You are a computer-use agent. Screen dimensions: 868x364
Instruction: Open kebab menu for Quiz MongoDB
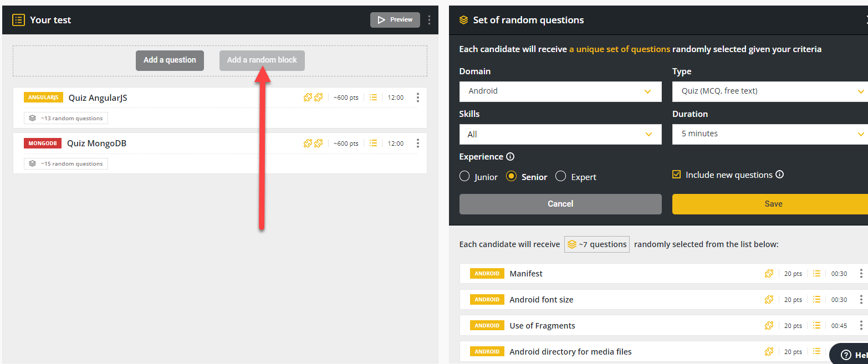(x=417, y=143)
